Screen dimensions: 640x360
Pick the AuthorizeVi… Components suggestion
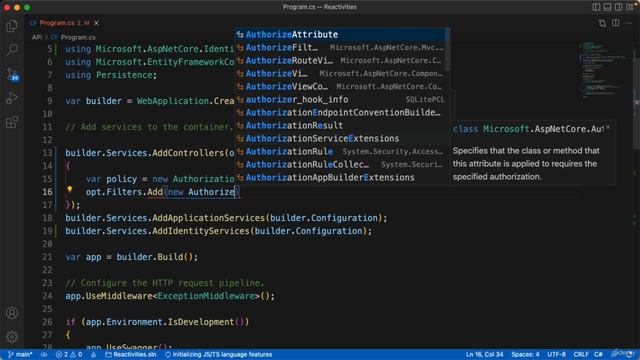point(342,74)
